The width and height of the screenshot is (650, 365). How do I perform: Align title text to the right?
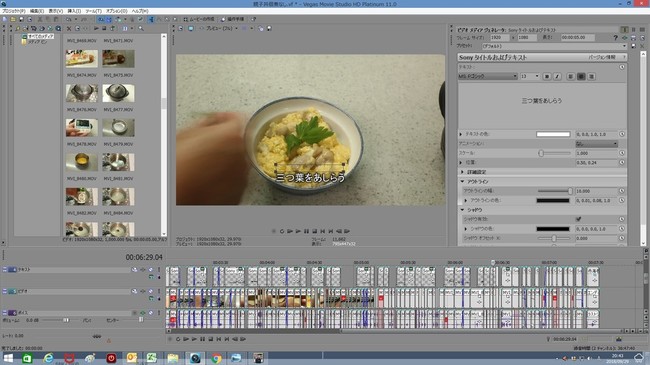pos(592,76)
